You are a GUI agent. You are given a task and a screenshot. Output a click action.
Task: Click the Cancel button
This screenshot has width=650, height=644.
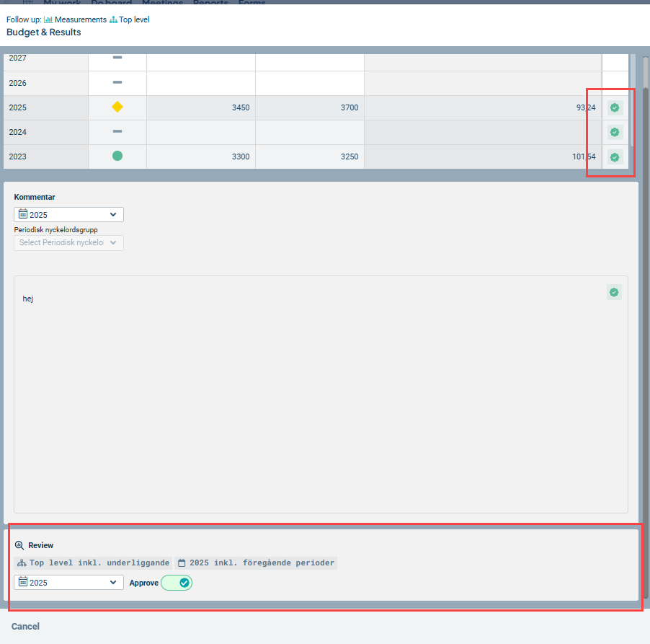25,627
